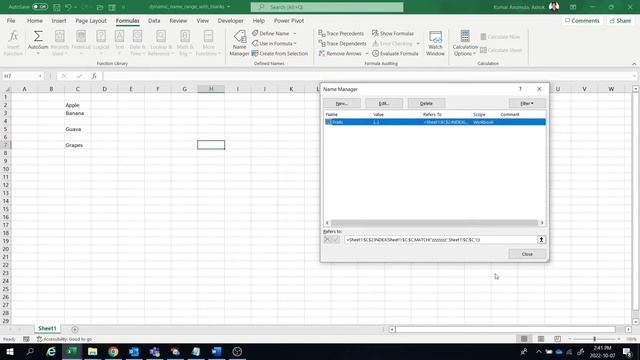Expand the Name Box dropdown arrow
This screenshot has height=360, width=640.
pos(40,76)
